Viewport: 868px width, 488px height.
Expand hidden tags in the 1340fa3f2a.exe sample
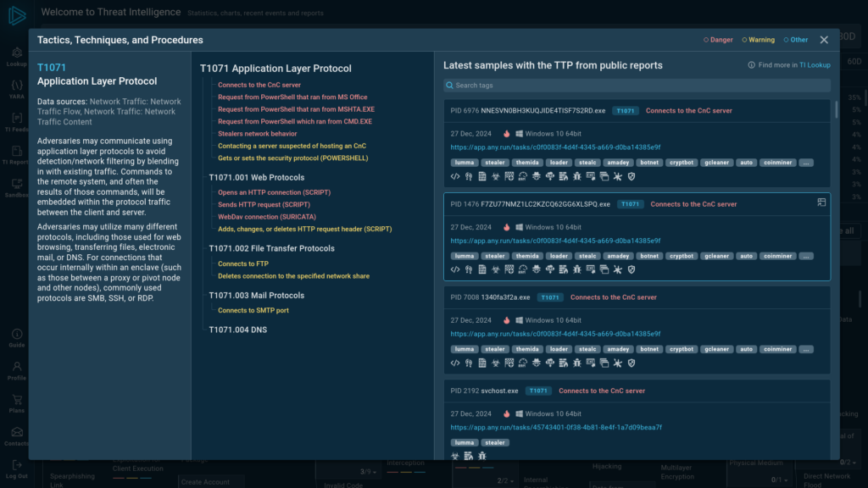click(805, 348)
